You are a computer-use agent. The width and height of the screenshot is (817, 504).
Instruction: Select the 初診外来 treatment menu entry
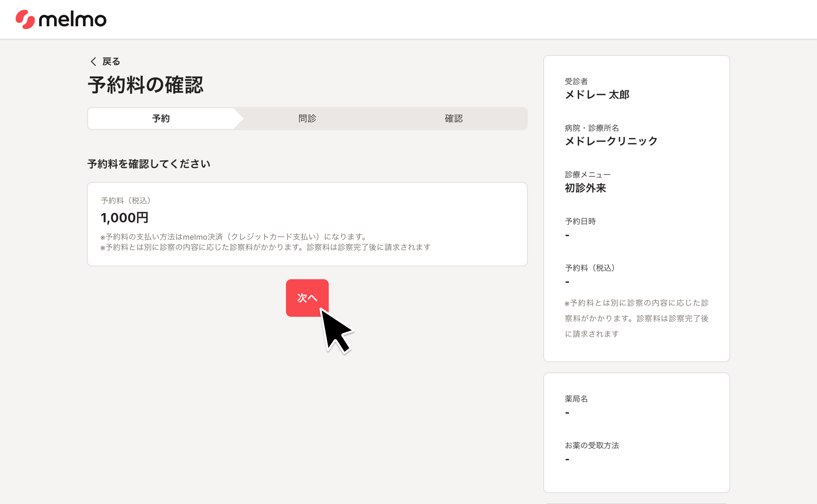(x=586, y=188)
